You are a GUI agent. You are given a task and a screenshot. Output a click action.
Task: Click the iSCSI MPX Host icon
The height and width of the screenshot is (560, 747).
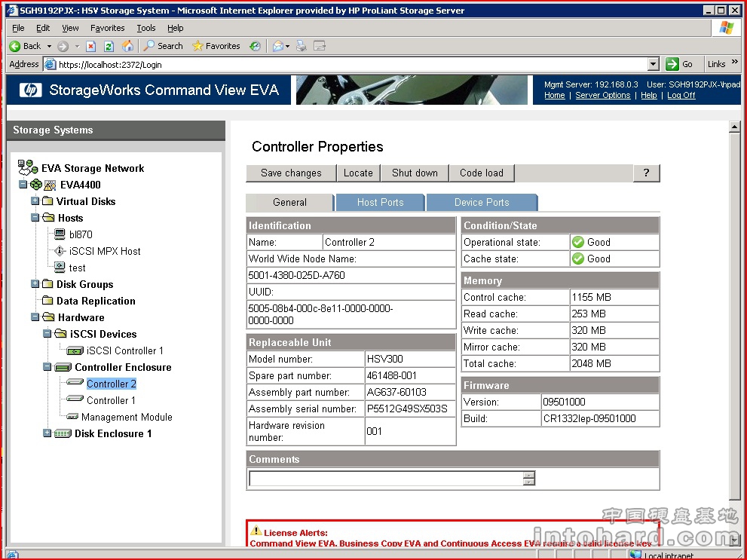pos(60,251)
